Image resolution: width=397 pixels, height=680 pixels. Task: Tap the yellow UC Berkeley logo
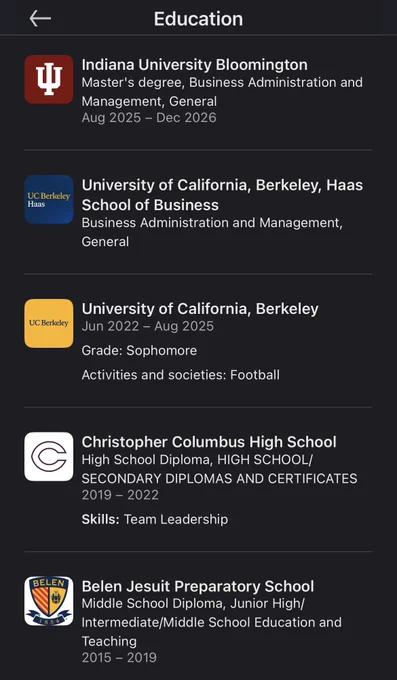(49, 323)
